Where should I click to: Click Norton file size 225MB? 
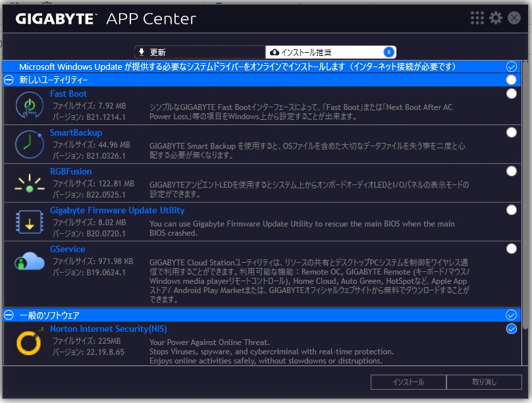pos(86,341)
